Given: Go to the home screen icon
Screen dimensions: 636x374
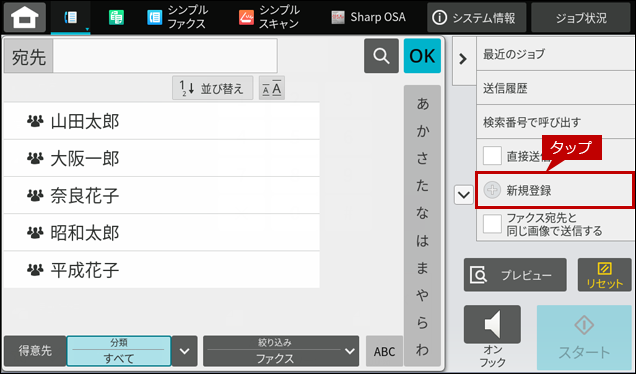Looking at the screenshot, I should (x=25, y=17).
